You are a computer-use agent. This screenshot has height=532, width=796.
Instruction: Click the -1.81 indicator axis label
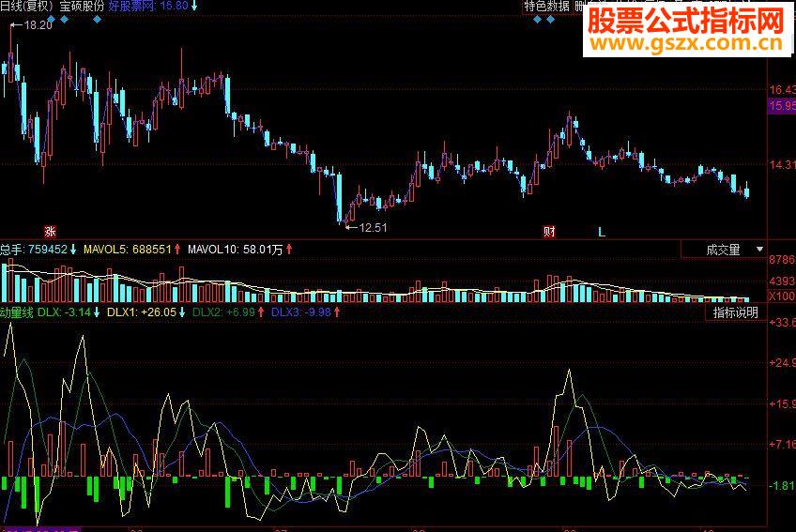click(x=782, y=486)
